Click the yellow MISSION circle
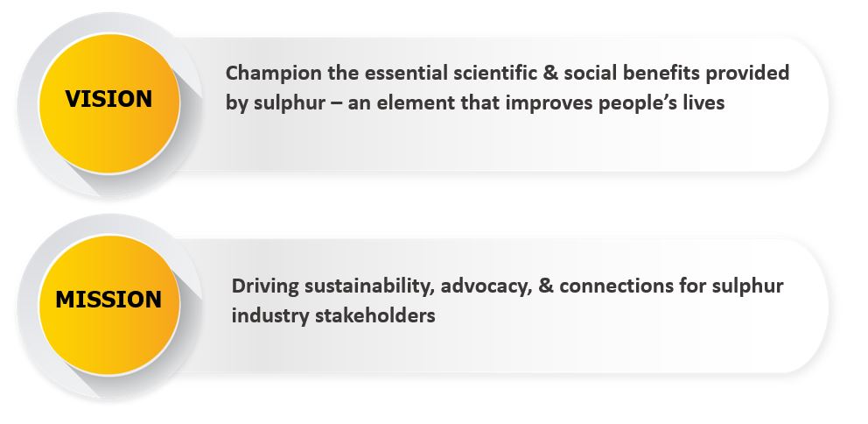This screenshot has width=868, height=424. click(109, 305)
